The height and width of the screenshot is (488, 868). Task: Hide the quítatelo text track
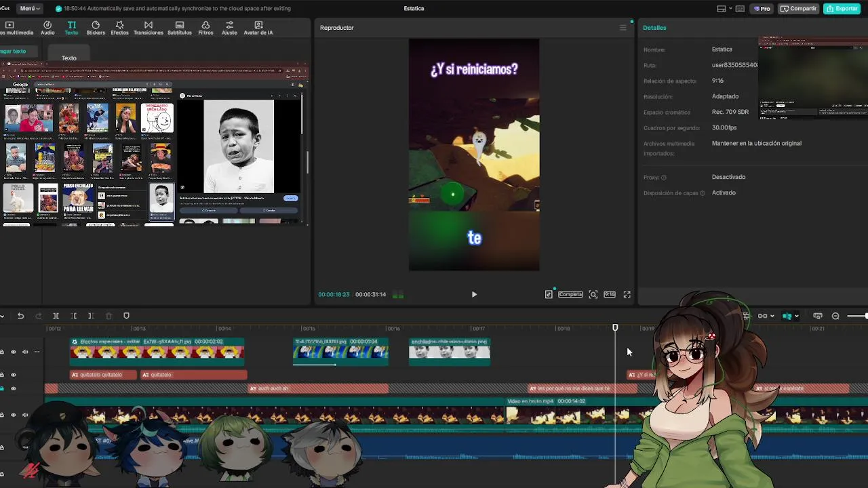point(13,375)
